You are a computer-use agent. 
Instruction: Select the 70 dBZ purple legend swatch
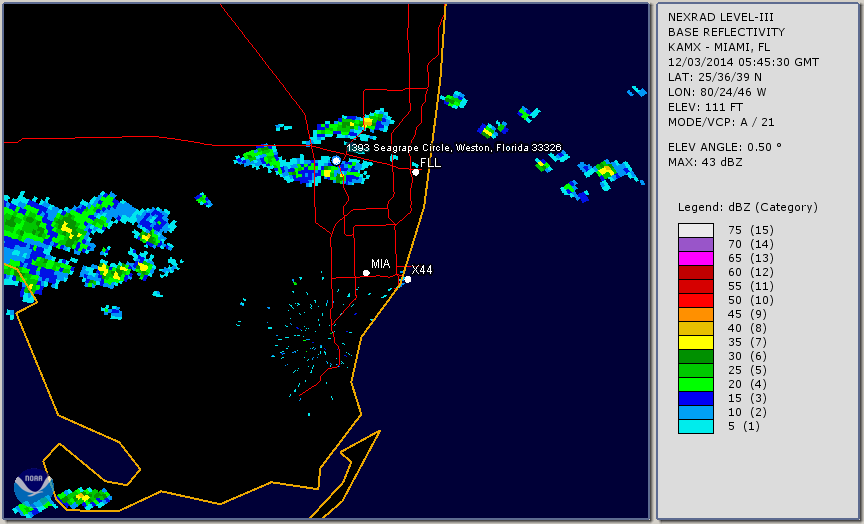tap(696, 244)
